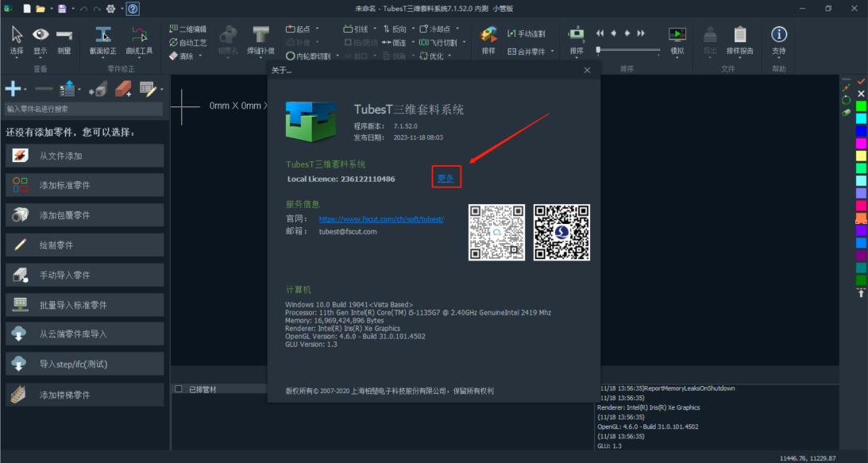Close the 关于 About dialog

(x=588, y=71)
